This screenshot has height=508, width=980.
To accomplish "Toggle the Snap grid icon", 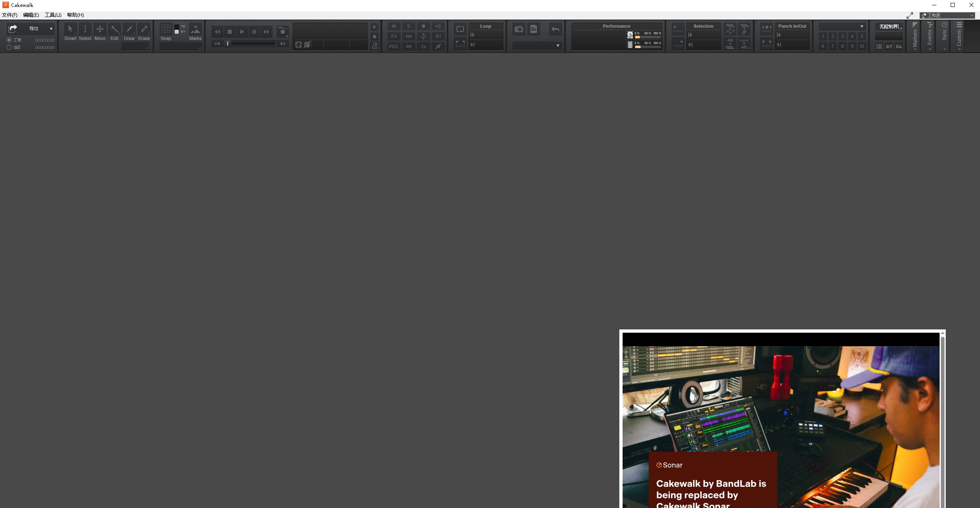I will (166, 29).
